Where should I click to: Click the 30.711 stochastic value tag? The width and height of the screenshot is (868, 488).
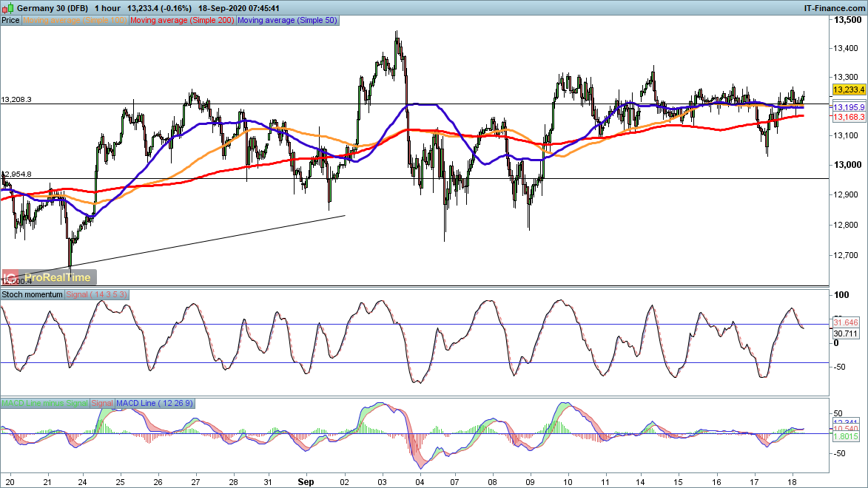pyautogui.click(x=846, y=333)
